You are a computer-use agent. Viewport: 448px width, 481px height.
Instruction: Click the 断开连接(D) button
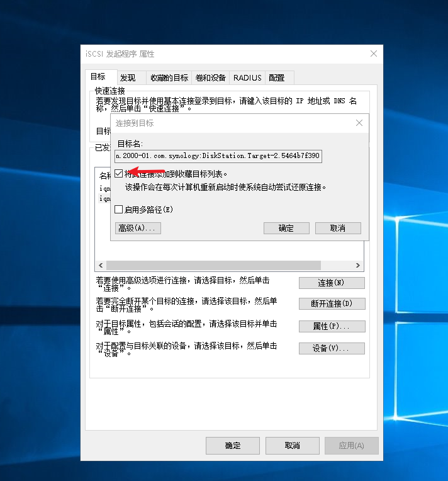332,303
